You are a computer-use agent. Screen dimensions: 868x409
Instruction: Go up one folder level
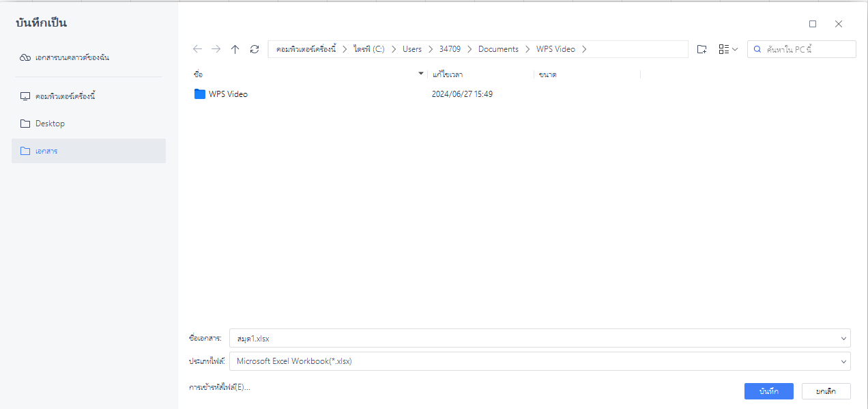[235, 48]
